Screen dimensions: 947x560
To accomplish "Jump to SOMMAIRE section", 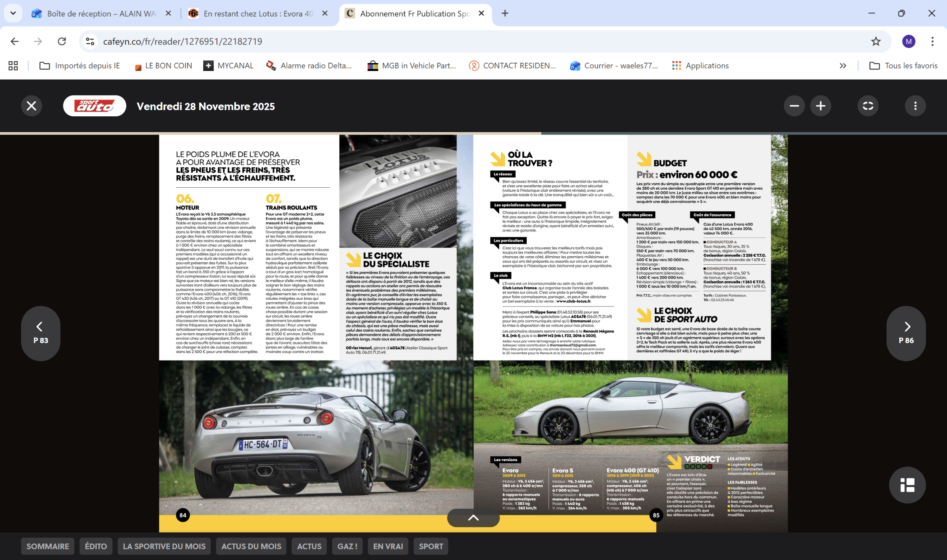I will (48, 546).
